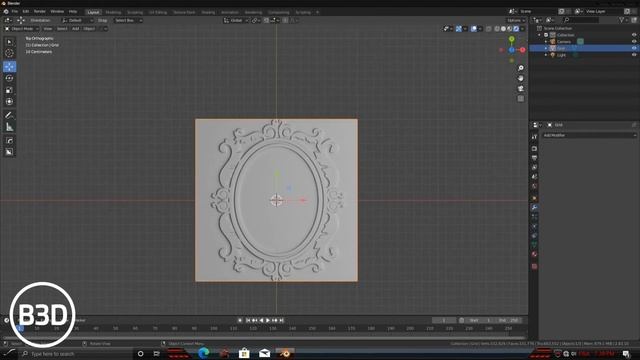Open the Modifier wrench properties tab

point(534,208)
